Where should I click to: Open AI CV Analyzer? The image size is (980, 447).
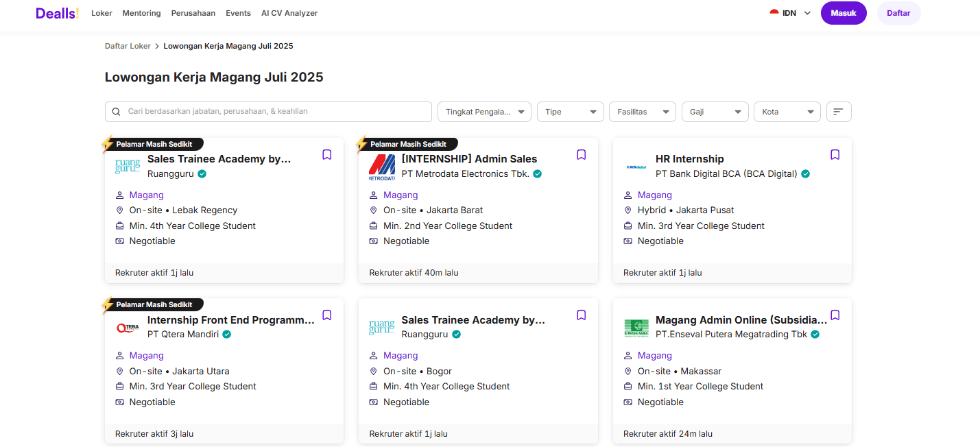289,13
